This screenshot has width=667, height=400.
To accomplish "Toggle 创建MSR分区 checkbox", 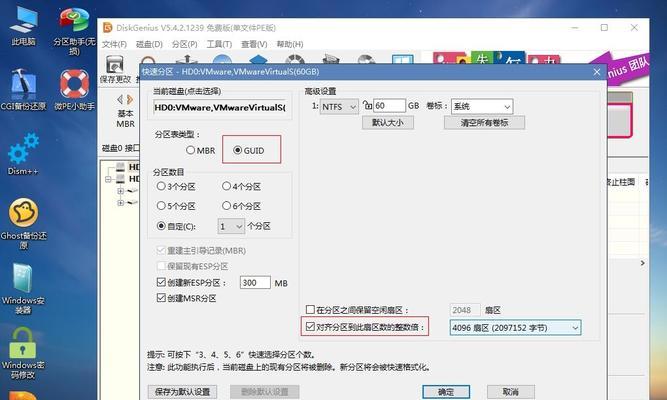I will tap(161, 298).
